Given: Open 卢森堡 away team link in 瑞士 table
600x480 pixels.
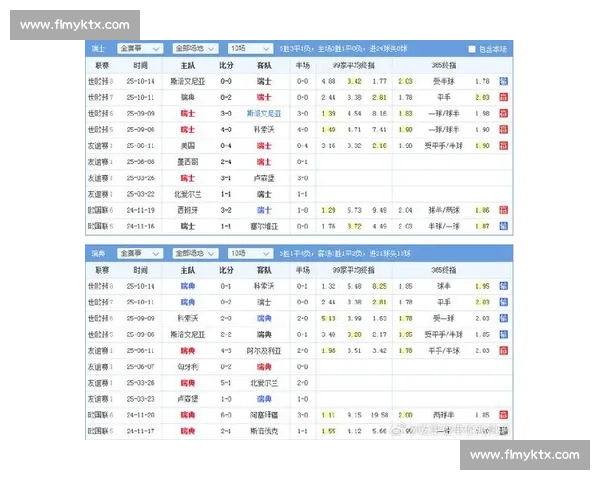Looking at the screenshot, I should [x=264, y=178].
